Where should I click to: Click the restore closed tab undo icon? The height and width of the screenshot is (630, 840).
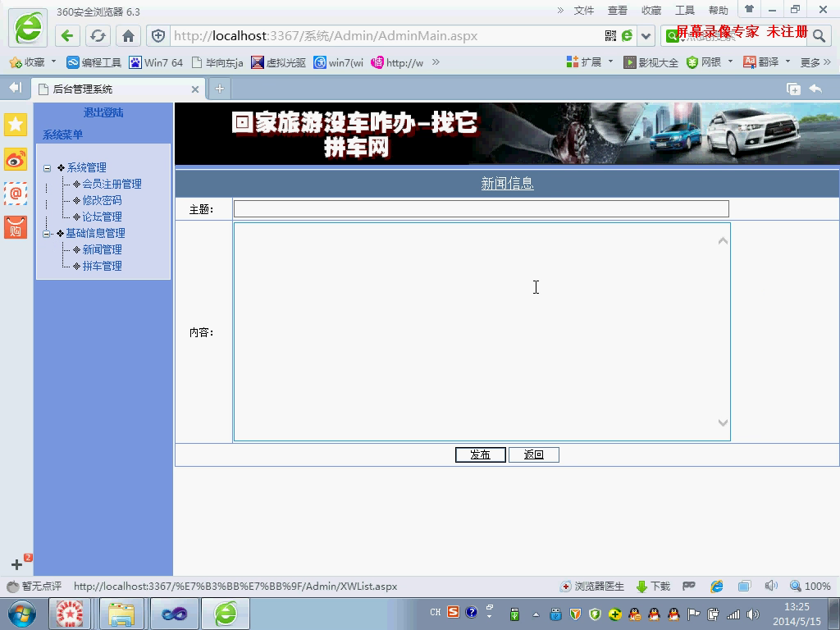tap(815, 89)
